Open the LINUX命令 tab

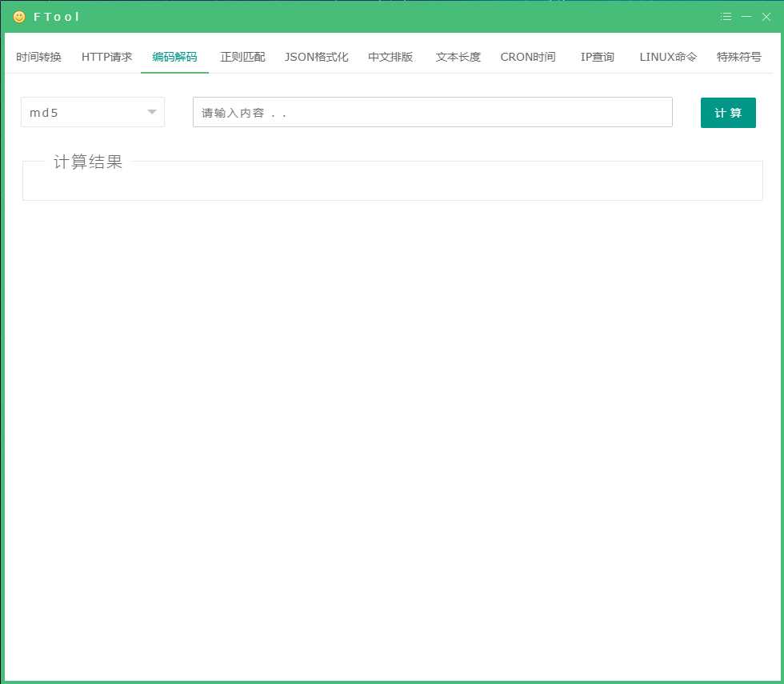(x=668, y=57)
